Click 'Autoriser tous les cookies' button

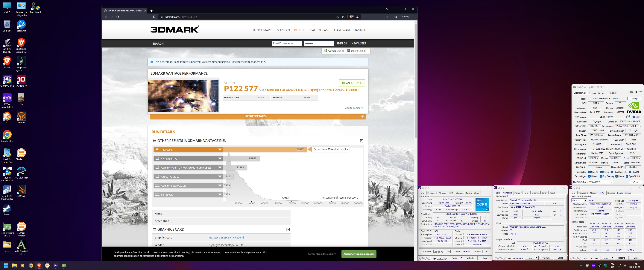pyautogui.click(x=359, y=254)
